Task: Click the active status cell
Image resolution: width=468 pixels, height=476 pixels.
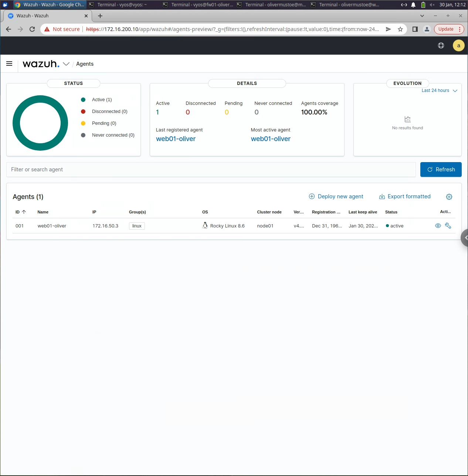Action: tap(394, 226)
